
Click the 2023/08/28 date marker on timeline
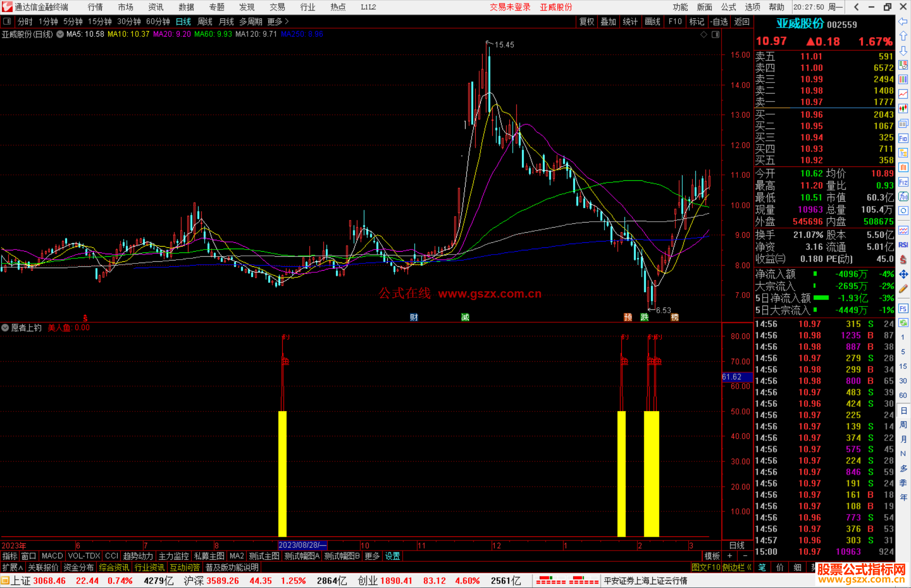(302, 545)
